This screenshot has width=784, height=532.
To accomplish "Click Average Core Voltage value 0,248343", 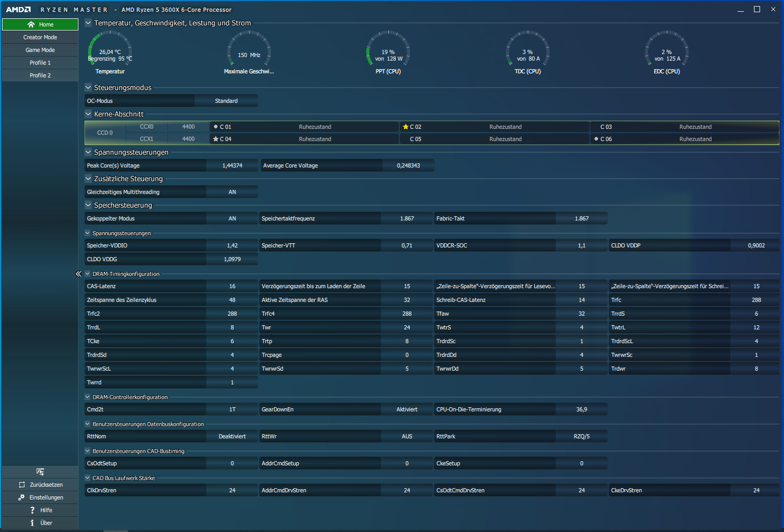I will point(409,165).
